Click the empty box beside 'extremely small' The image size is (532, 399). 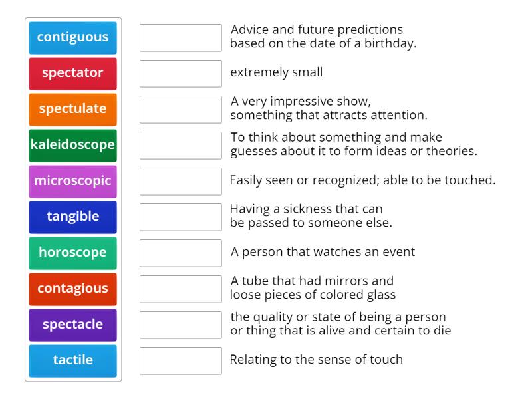(181, 74)
